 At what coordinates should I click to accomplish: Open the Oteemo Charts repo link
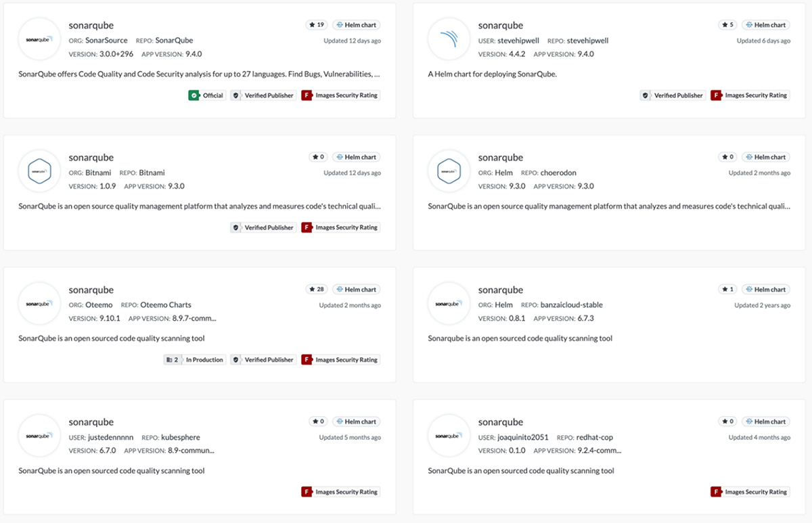pyautogui.click(x=166, y=305)
